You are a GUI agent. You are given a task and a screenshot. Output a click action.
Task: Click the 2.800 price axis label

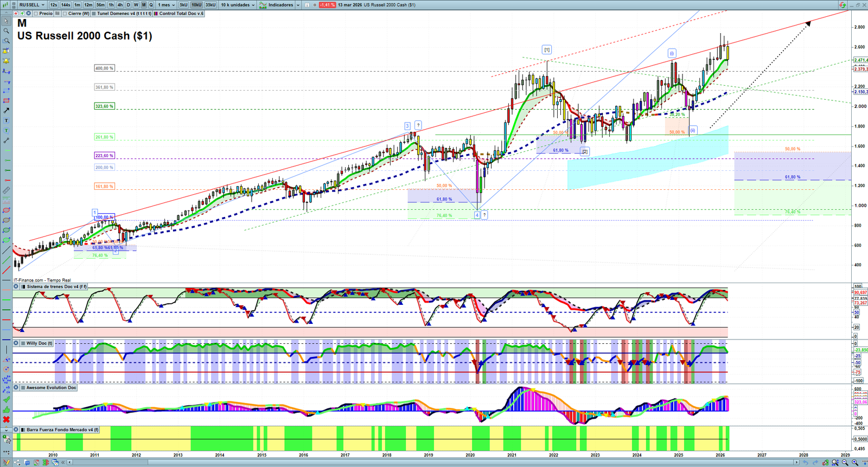(859, 27)
